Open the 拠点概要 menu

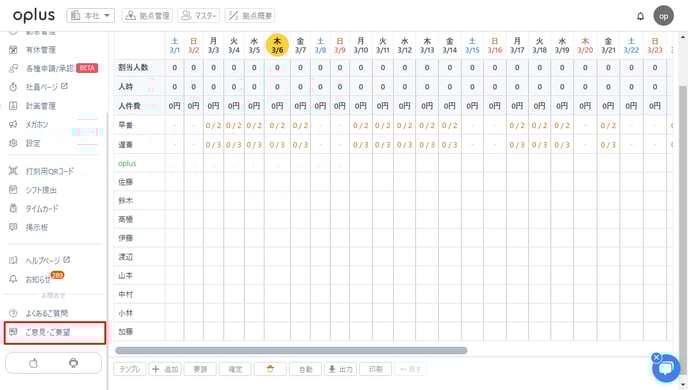[250, 15]
